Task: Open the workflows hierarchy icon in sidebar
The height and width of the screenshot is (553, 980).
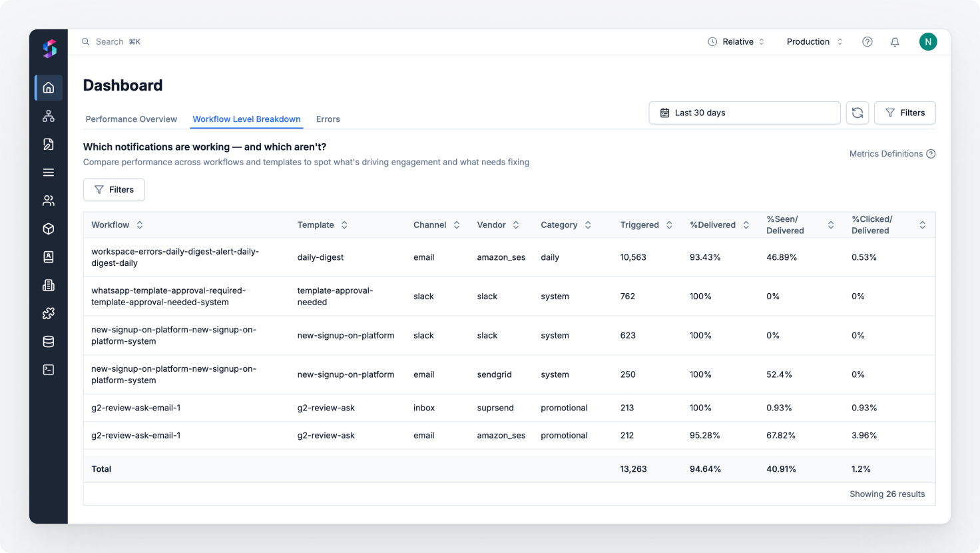Action: pyautogui.click(x=49, y=116)
